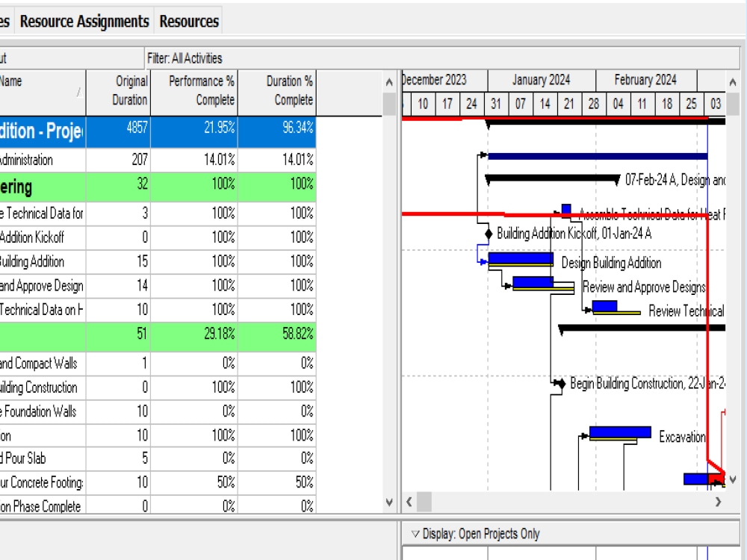Click the horizontal scrollbar right arrow

[719, 503]
